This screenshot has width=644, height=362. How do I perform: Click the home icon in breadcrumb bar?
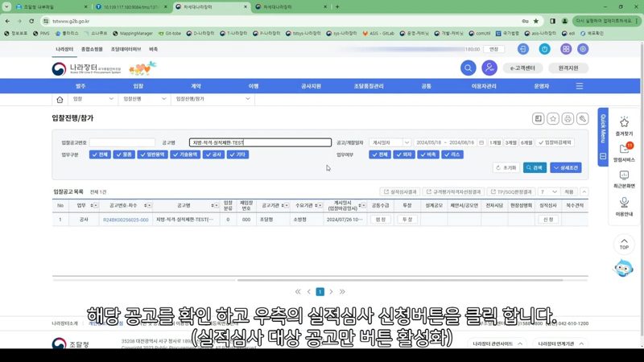click(60, 99)
